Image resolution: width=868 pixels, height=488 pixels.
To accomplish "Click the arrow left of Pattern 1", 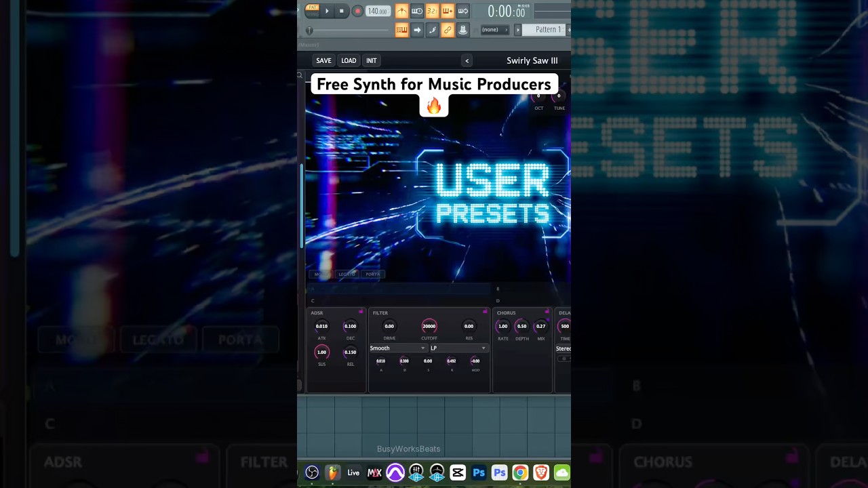I will click(x=518, y=30).
